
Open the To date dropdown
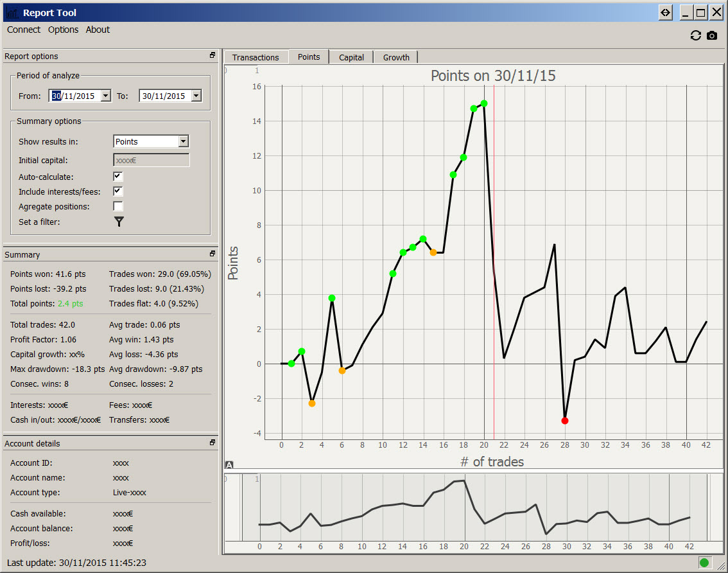point(196,96)
